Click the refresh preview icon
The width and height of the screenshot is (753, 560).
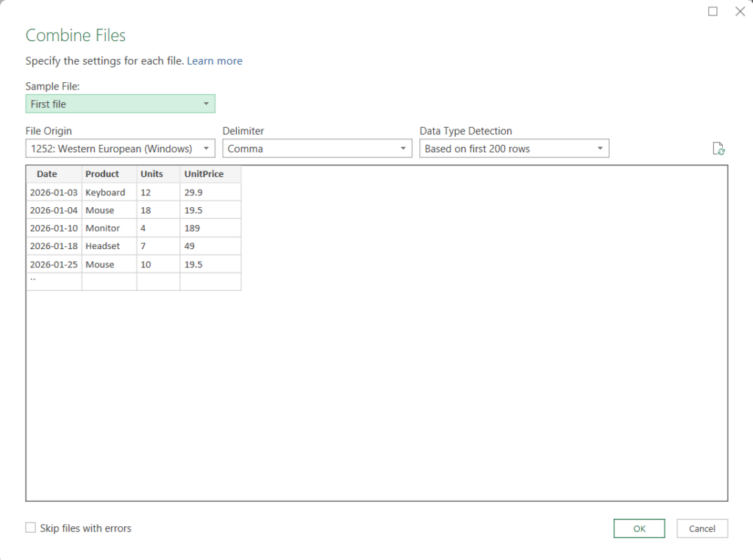719,149
